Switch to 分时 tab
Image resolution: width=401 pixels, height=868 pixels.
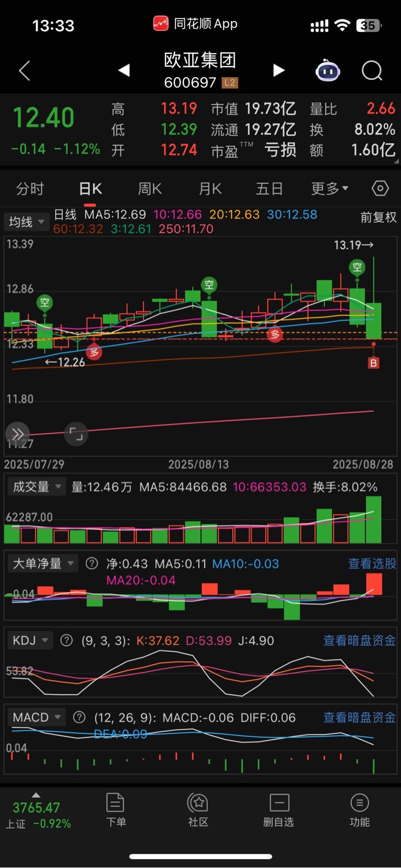click(30, 189)
